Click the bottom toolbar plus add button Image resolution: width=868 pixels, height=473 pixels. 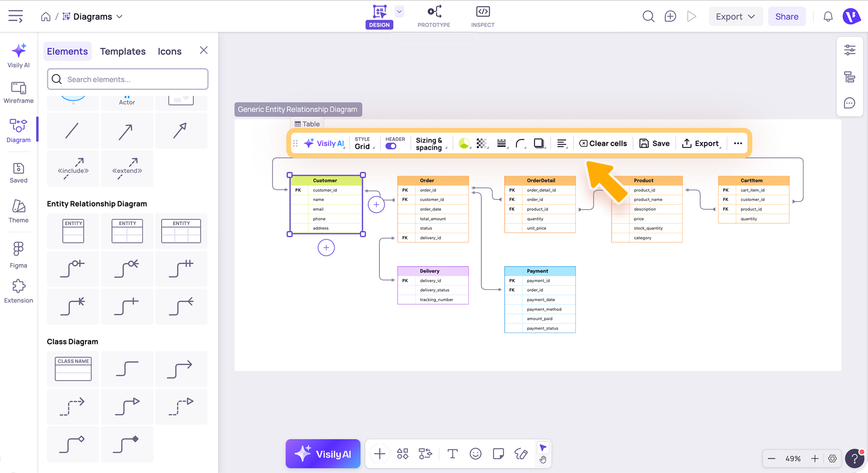pyautogui.click(x=379, y=454)
